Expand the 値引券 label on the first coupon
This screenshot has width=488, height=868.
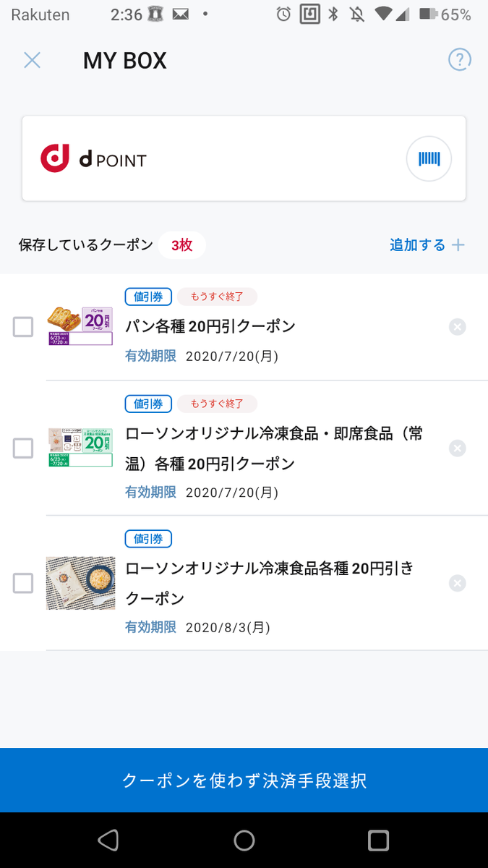tap(148, 297)
